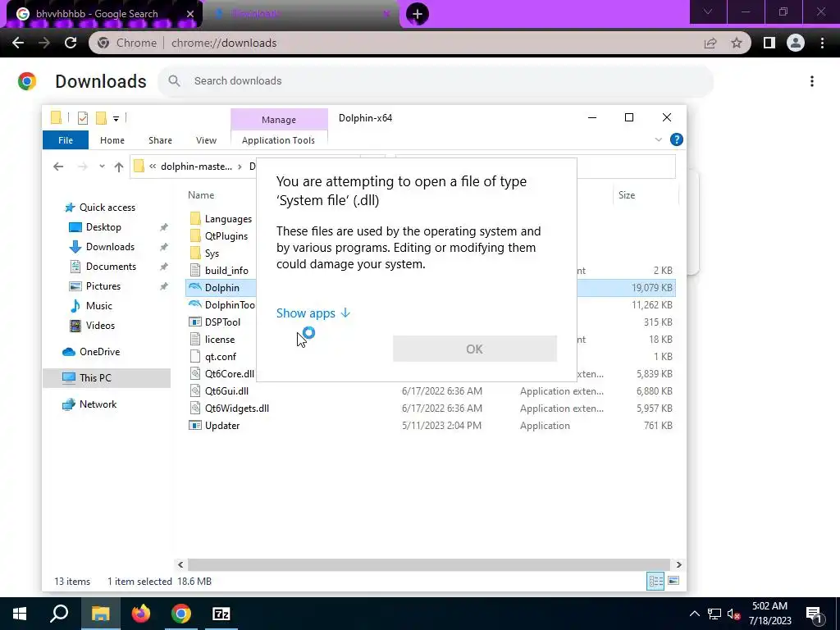The width and height of the screenshot is (840, 630).
Task: Select the qt.conf file
Action: tap(220, 356)
